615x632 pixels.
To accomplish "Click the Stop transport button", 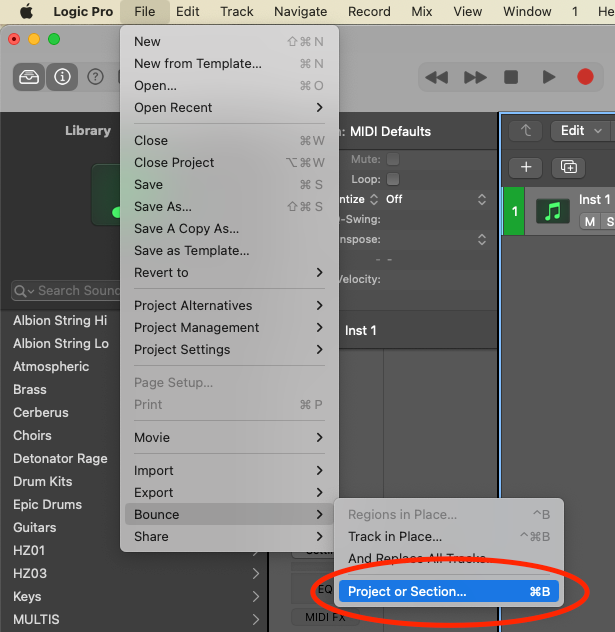I will (x=511, y=77).
